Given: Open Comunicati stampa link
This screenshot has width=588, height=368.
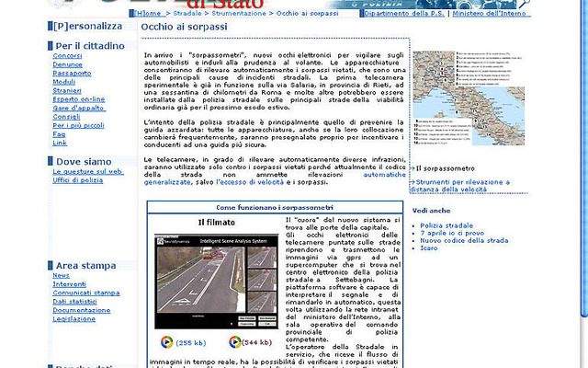Looking at the screenshot, I should tap(86, 293).
